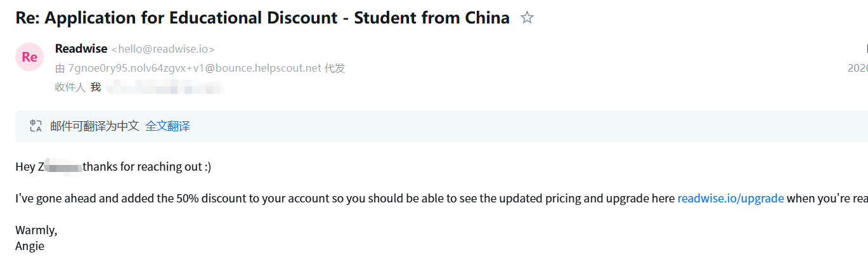Click the bounce.helpscout.net sending address
This screenshot has width=868, height=257.
[x=195, y=69]
